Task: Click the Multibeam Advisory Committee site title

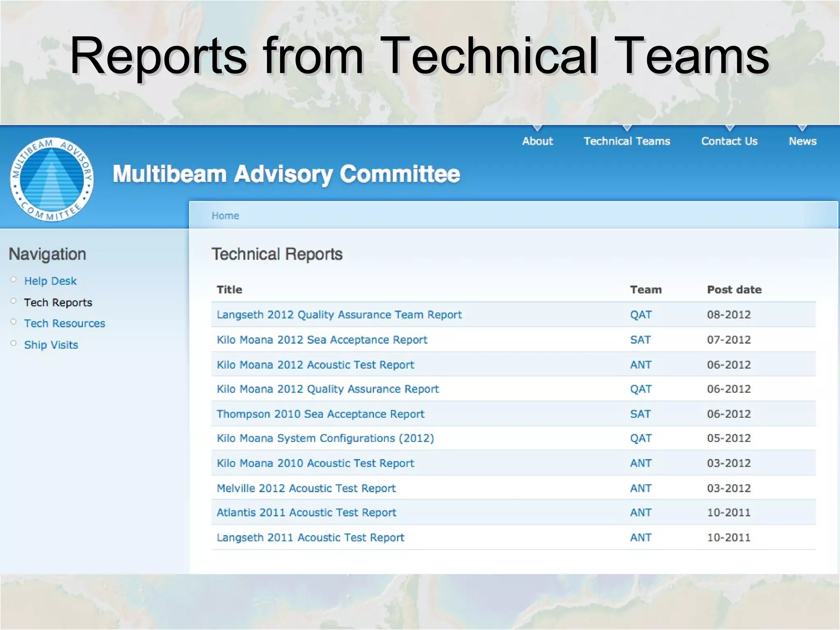Action: click(286, 174)
